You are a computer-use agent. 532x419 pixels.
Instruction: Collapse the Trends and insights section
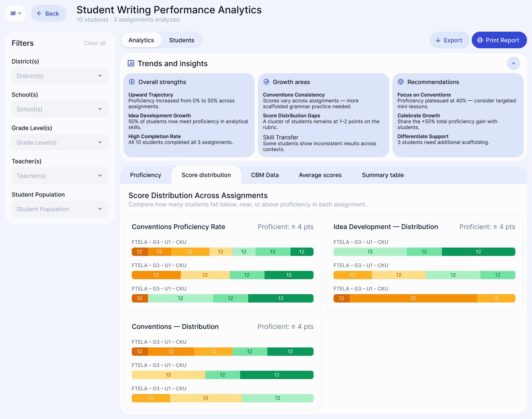pyautogui.click(x=513, y=63)
